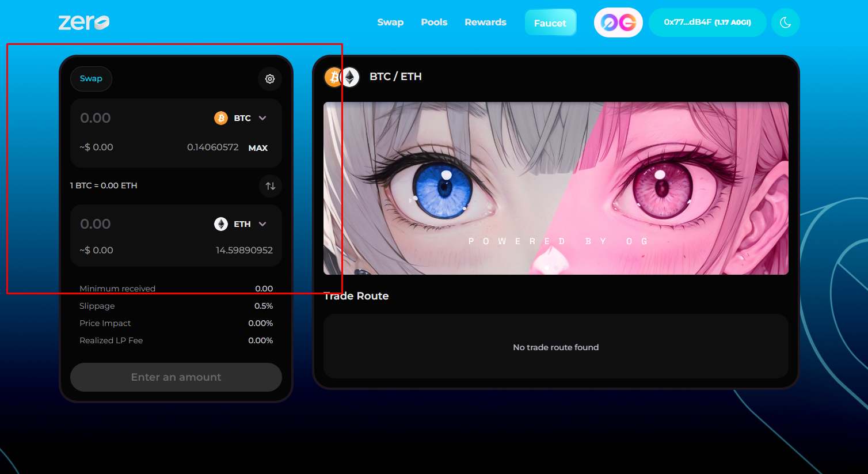Click the BTC/ETH pair icon in chart header
Image resolution: width=868 pixels, height=474 pixels.
pos(342,77)
